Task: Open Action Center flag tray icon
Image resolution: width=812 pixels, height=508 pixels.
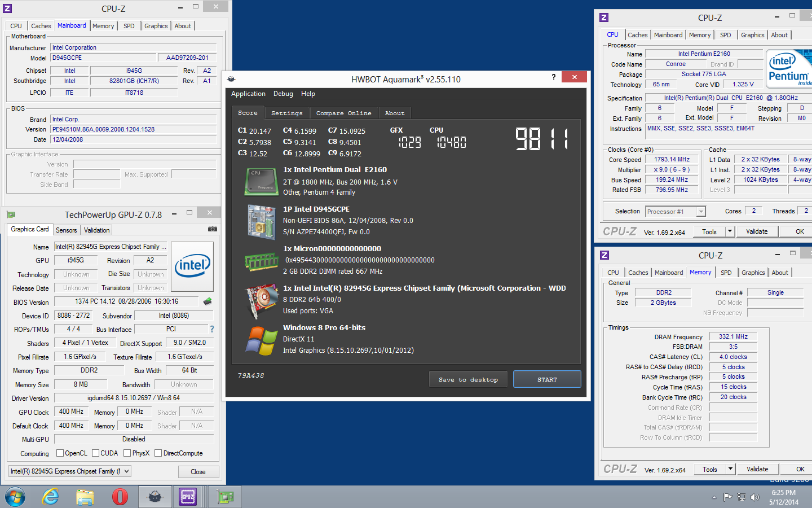Action: (728, 497)
